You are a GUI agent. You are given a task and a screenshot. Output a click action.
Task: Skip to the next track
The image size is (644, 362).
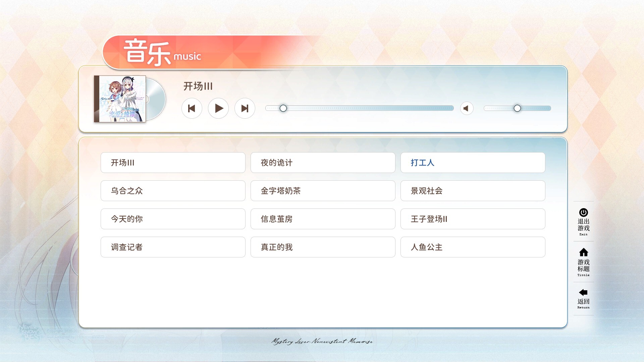(245, 108)
